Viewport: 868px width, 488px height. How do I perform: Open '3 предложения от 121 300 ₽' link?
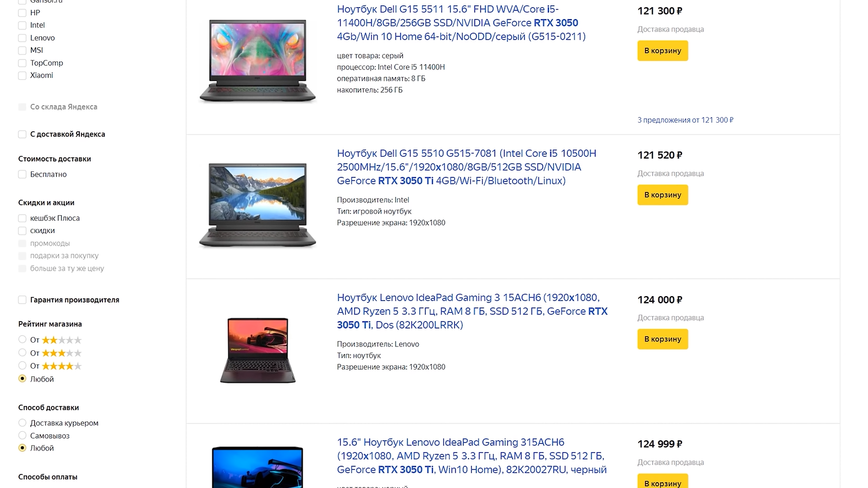[x=685, y=120]
